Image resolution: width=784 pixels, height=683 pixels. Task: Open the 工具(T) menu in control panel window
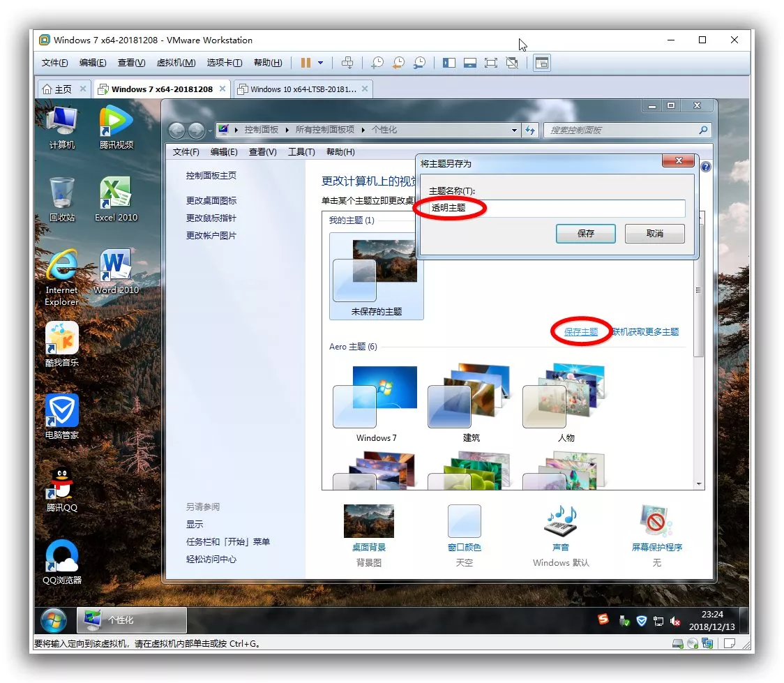tap(301, 151)
